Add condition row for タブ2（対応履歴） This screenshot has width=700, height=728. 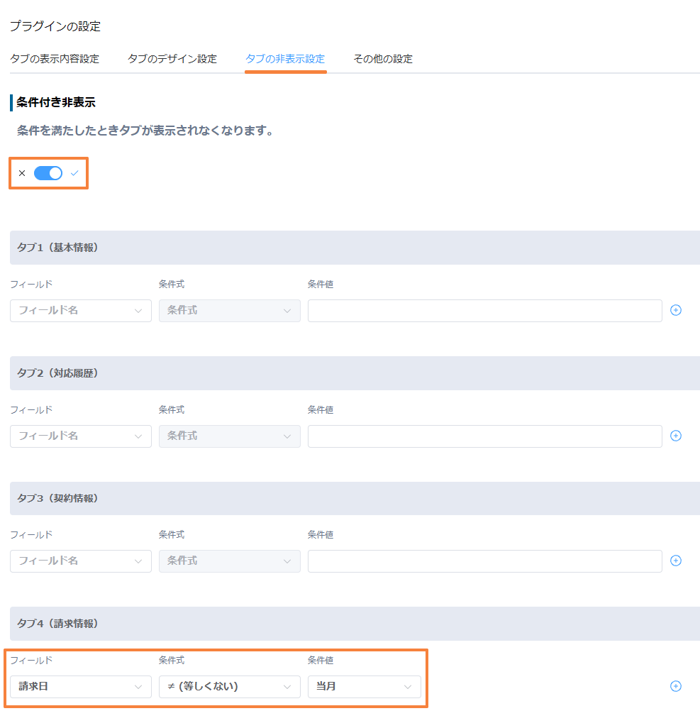(x=676, y=436)
